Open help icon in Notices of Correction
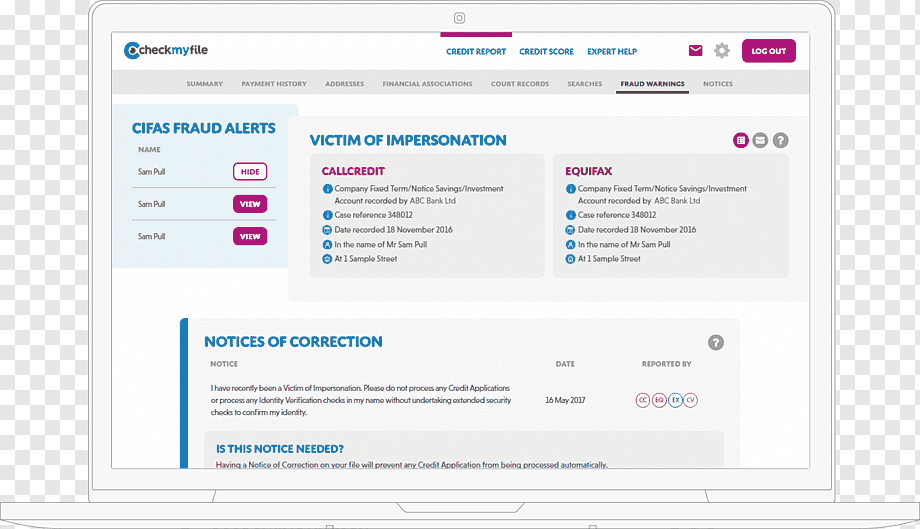This screenshot has width=920, height=529. (715, 343)
